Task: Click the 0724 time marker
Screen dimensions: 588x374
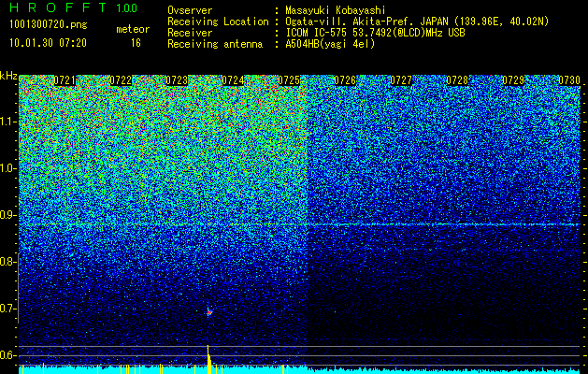Action: [x=233, y=80]
